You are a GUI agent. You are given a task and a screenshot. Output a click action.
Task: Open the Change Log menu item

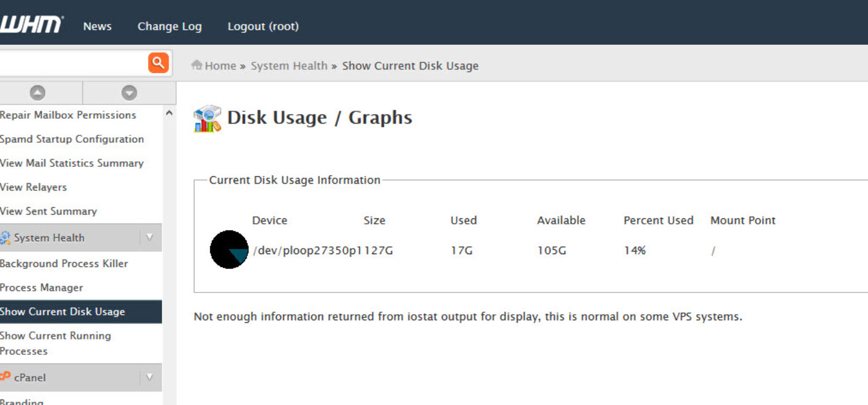click(x=169, y=27)
